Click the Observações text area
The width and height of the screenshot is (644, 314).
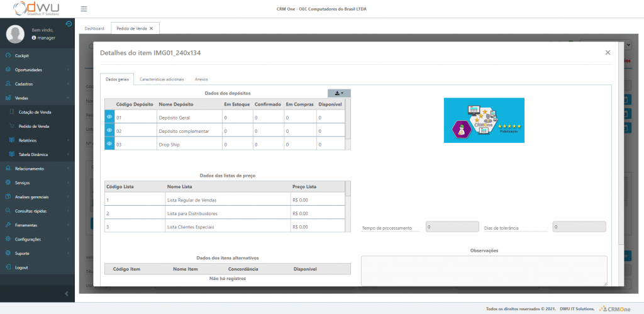[x=484, y=270]
